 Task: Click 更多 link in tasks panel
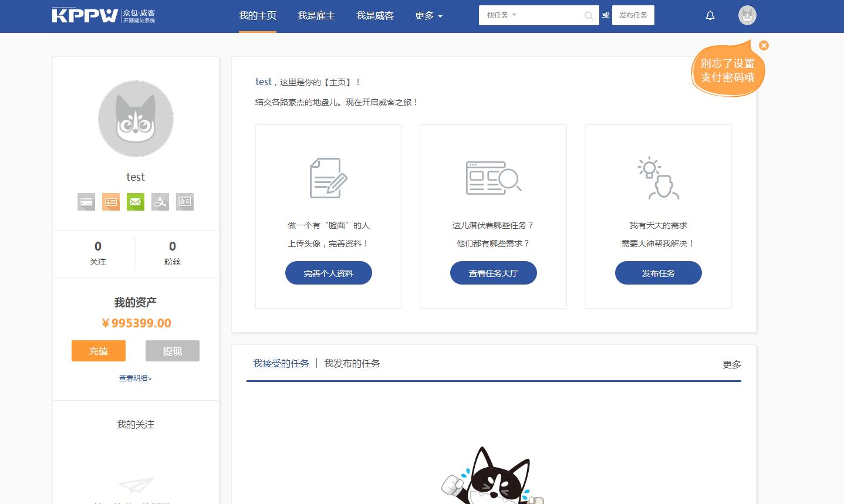(x=732, y=365)
